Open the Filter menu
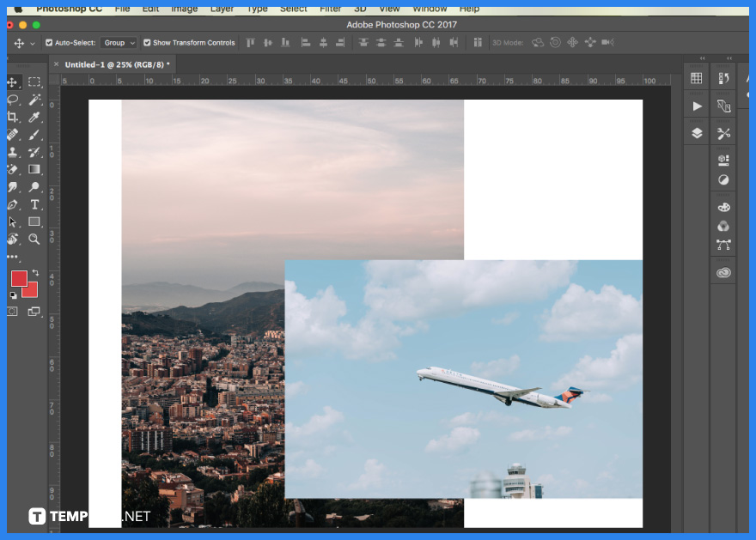 (332, 9)
